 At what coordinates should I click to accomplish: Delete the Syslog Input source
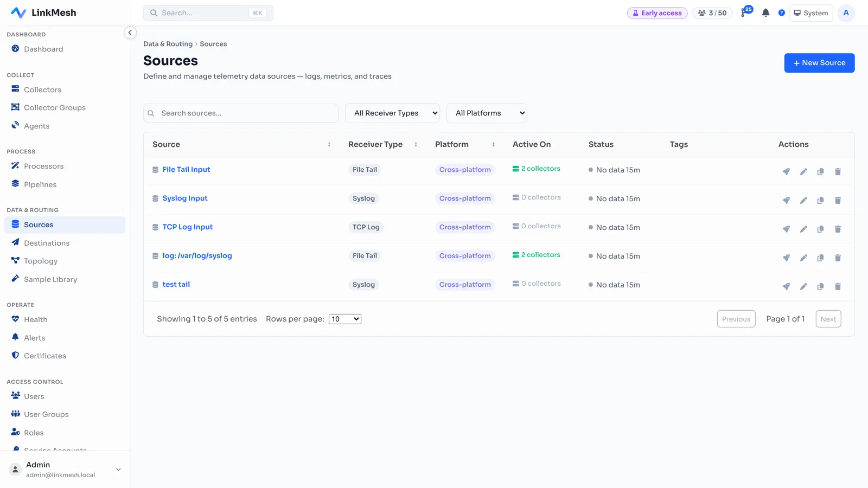[x=838, y=201]
